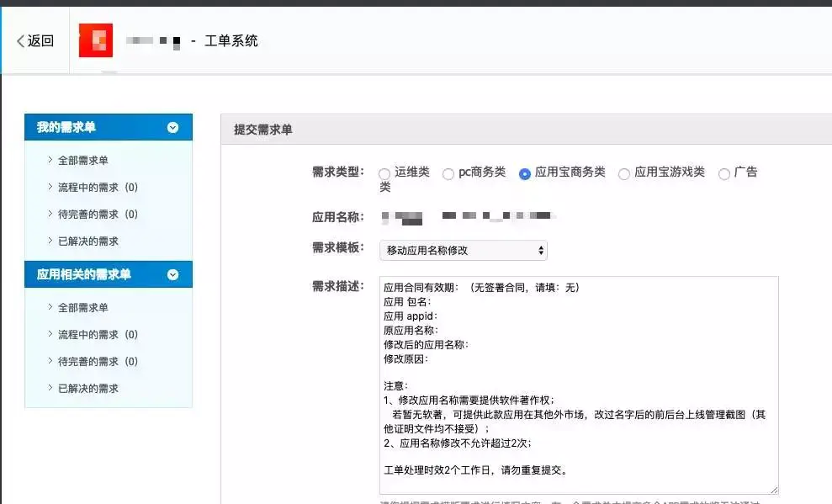Image resolution: width=832 pixels, height=504 pixels.
Task: Open 全部需求单 under 应用相关的需求单
Action: coord(82,308)
